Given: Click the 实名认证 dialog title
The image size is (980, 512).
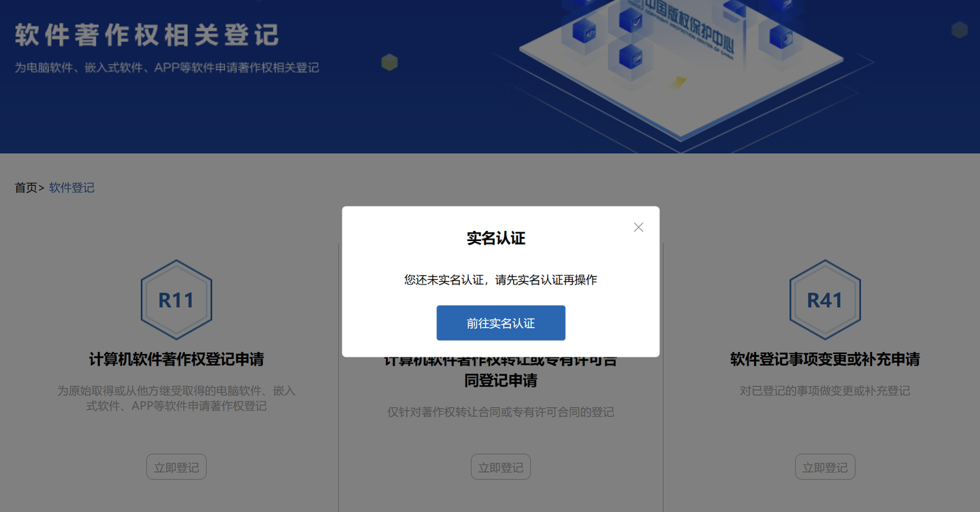Looking at the screenshot, I should point(496,238).
